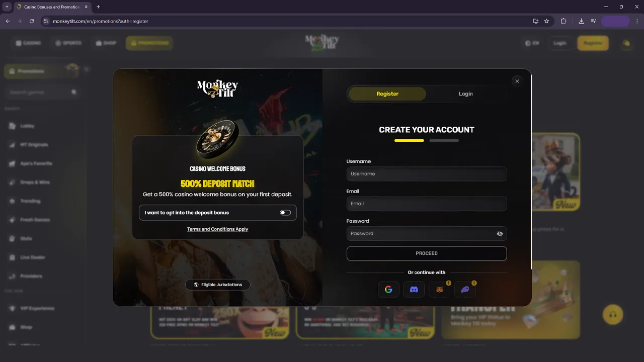Click into the Email field
The image size is (644, 362).
(x=427, y=204)
